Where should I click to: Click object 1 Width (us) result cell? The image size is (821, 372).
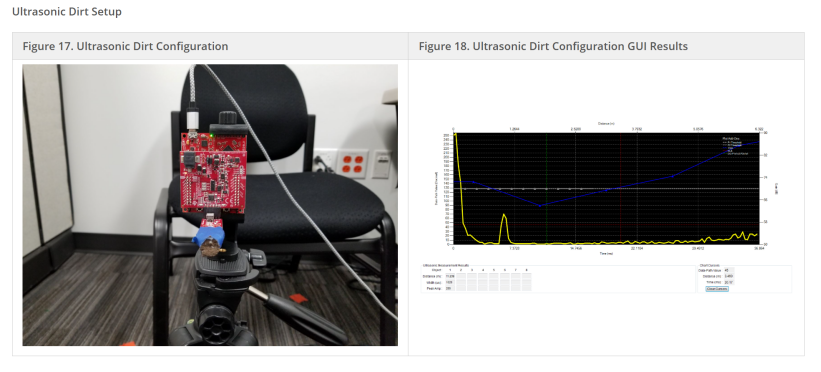[x=450, y=282]
